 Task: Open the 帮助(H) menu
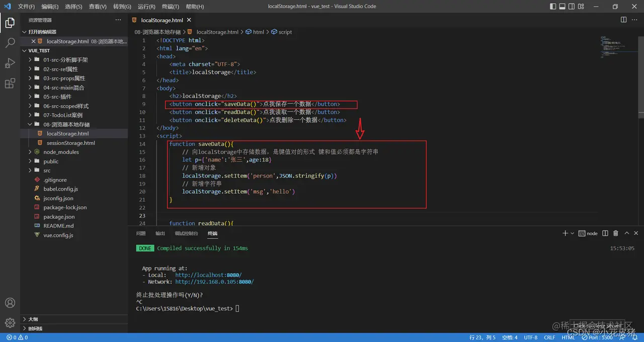tap(195, 7)
